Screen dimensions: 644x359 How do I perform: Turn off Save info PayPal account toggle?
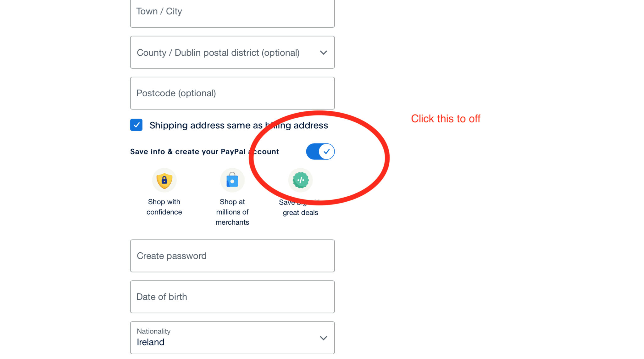(x=320, y=152)
